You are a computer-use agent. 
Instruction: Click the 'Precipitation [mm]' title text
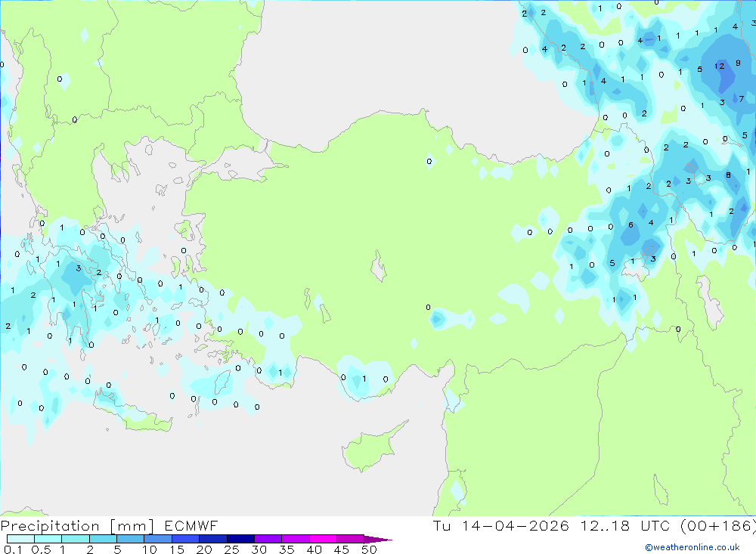point(77,526)
